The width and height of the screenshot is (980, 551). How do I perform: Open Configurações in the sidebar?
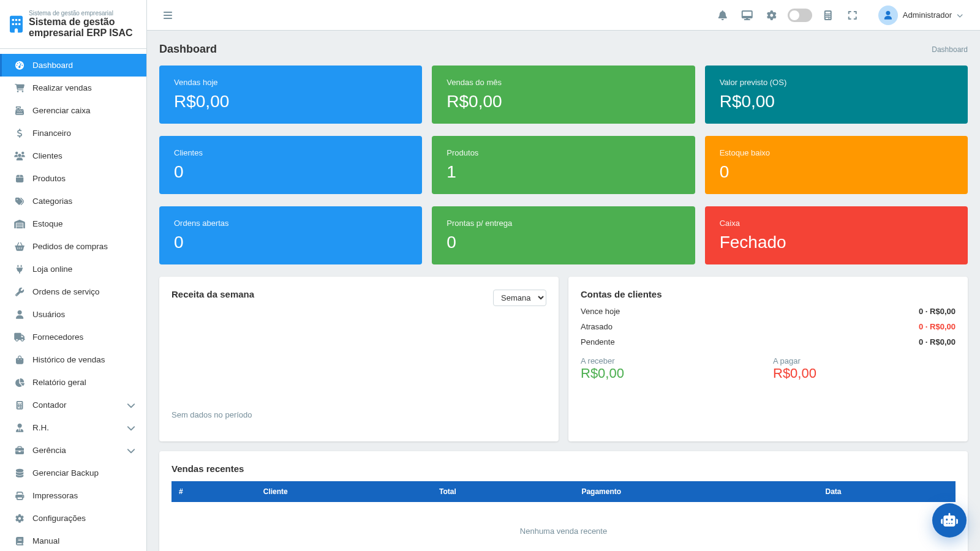click(x=73, y=518)
